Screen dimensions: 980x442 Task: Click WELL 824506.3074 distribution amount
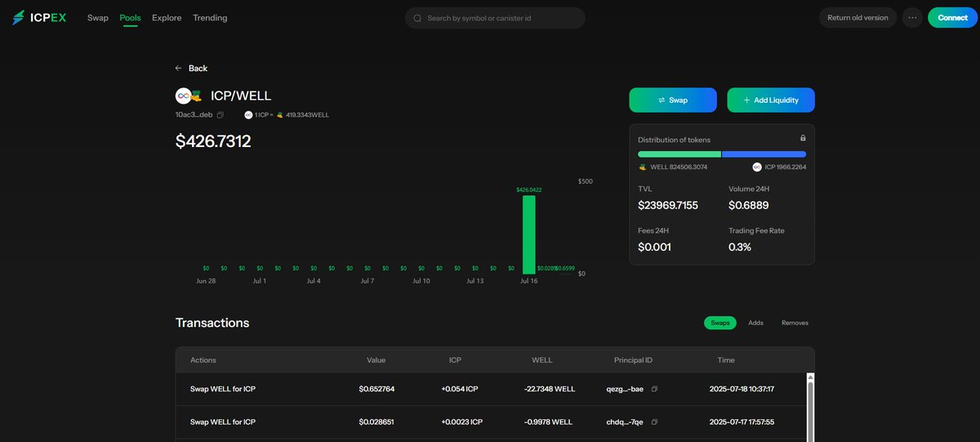pos(679,167)
